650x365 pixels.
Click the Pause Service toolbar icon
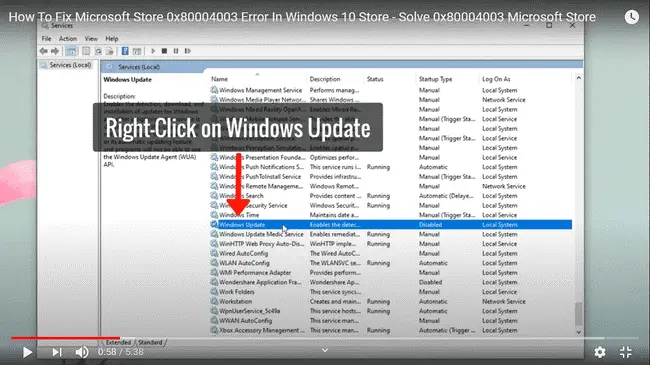click(x=176, y=51)
